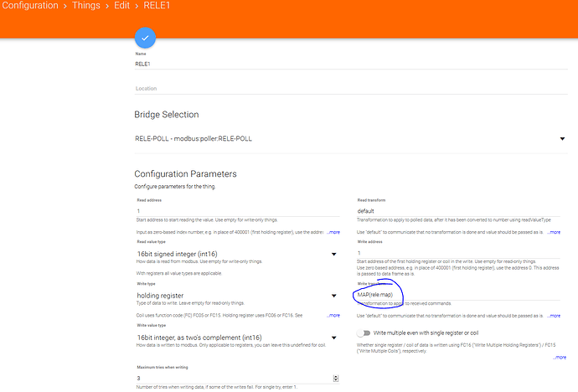578x392 pixels.
Task: Enable Write multiple even with single register
Action: point(361,334)
